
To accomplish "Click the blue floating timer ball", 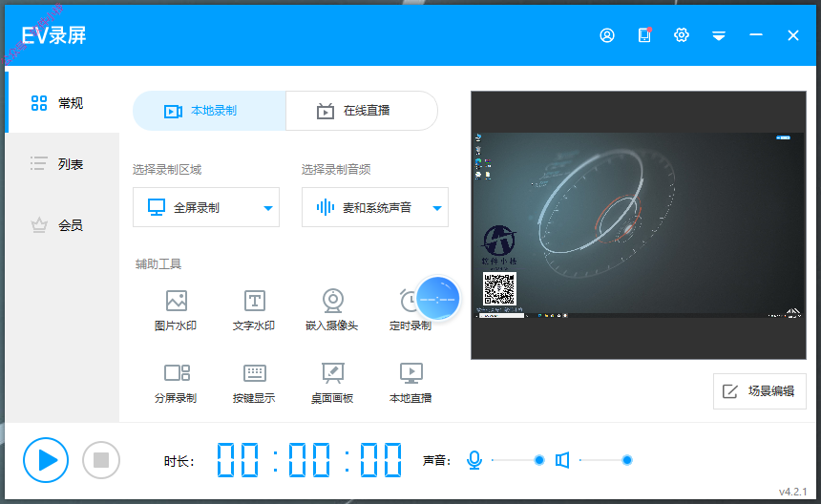I will (438, 299).
